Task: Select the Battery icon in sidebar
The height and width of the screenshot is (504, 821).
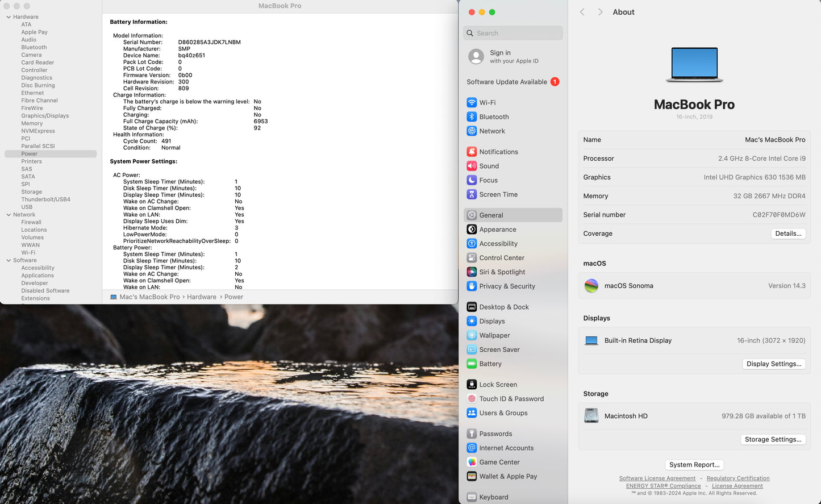Action: [472, 364]
